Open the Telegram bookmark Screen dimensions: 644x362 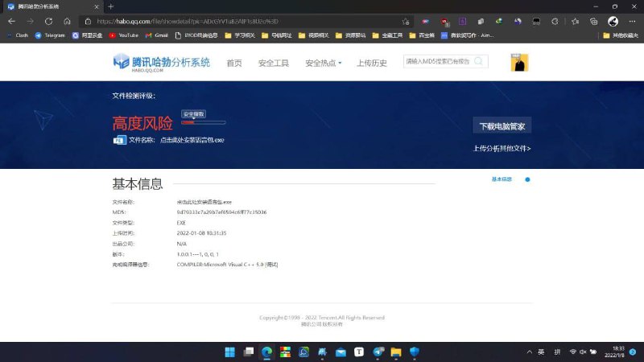click(x=50, y=35)
